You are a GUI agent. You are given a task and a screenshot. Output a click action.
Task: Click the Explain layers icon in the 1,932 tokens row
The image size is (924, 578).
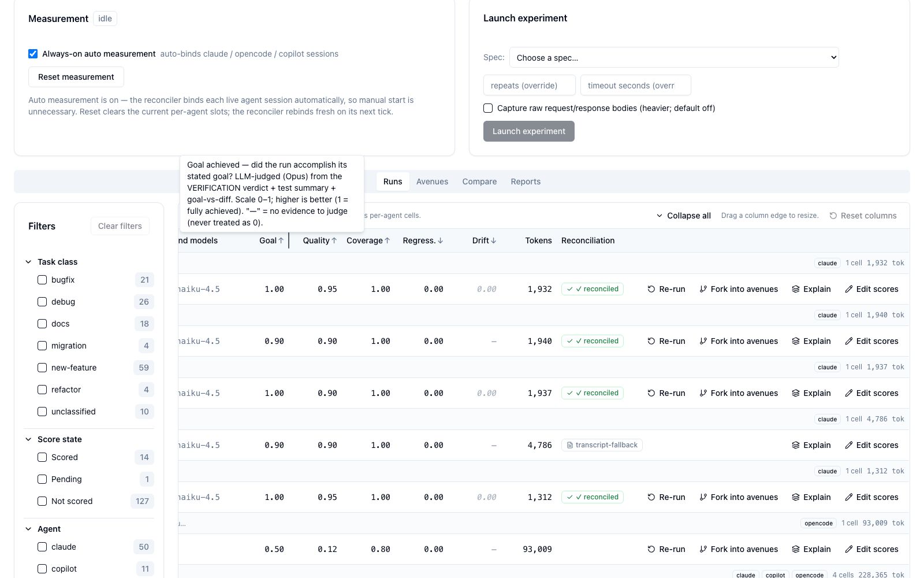(796, 289)
